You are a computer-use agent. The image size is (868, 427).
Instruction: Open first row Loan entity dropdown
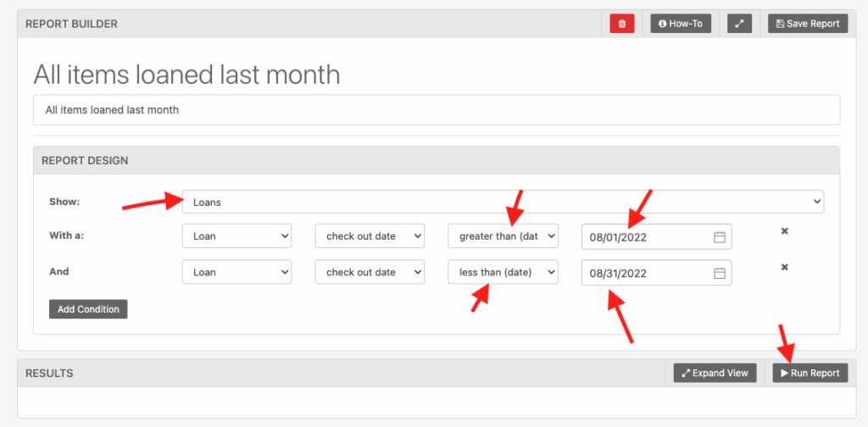click(236, 236)
